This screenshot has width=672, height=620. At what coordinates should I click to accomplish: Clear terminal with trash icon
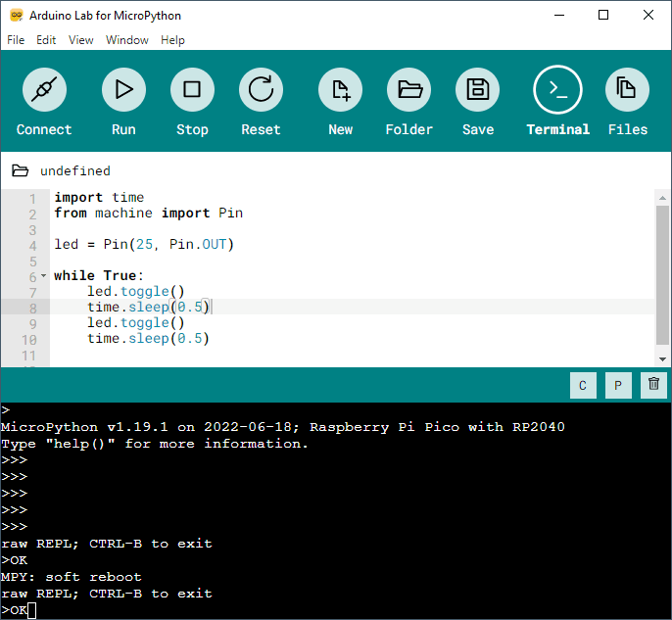pos(653,386)
